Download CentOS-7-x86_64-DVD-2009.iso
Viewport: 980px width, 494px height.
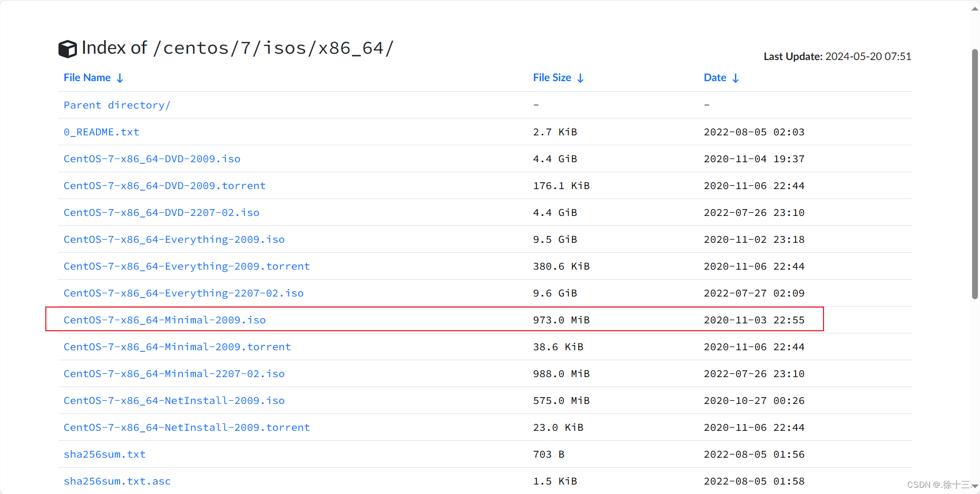[x=152, y=159]
